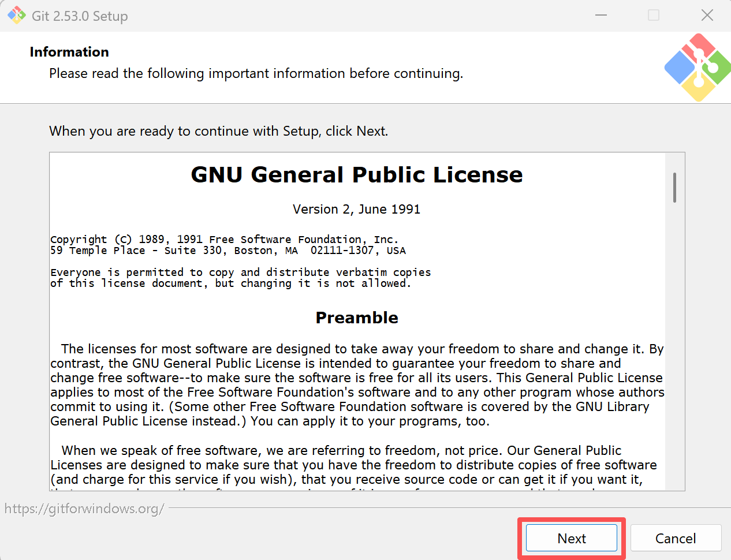Click the GNU General Public License heading

coord(357,174)
